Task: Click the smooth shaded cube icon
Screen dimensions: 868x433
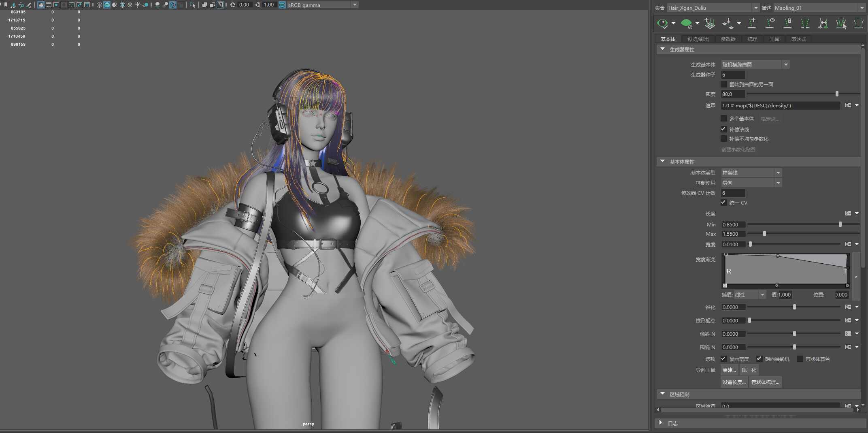Action: 107,5
